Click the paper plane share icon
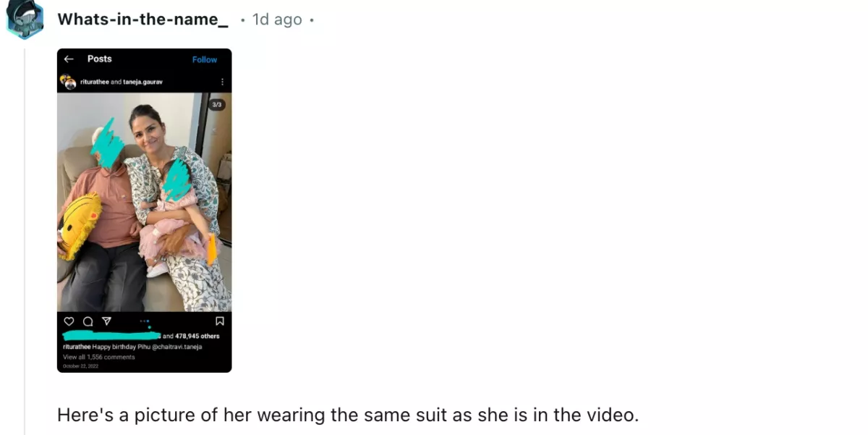The height and width of the screenshot is (435, 868). coord(106,321)
